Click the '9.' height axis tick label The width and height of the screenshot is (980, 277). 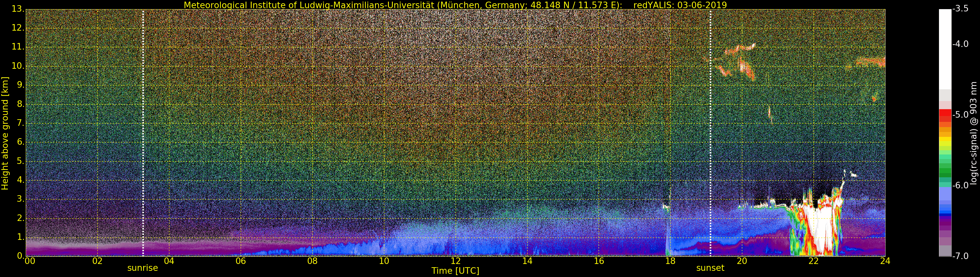(21, 85)
